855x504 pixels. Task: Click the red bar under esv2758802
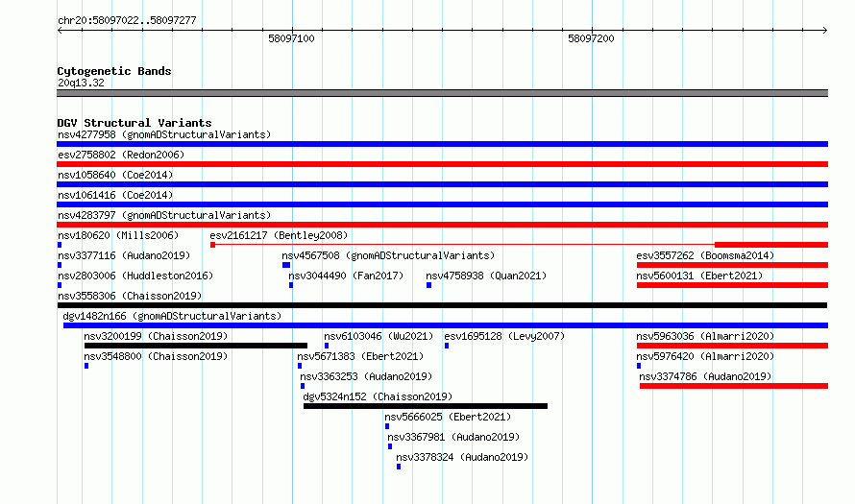point(442,164)
